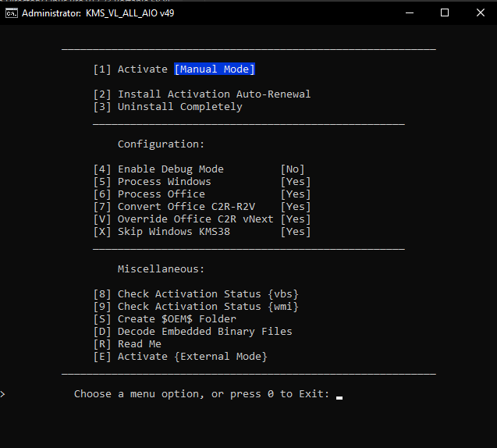Click '[6] Process Office' option

[x=149, y=194]
